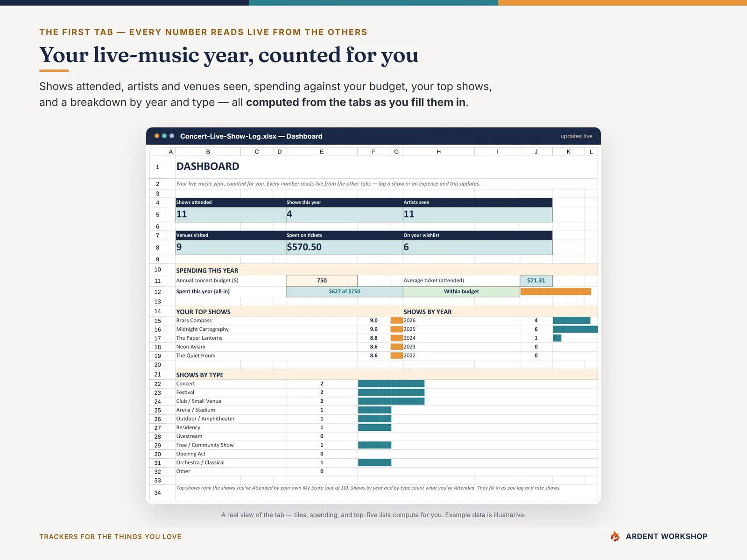The image size is (747, 560).
Task: Select Brass Compass in top shows
Action: coord(194,321)
